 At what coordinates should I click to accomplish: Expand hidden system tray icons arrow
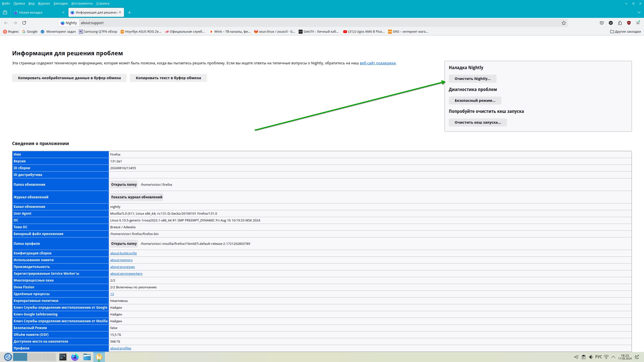pos(613,357)
